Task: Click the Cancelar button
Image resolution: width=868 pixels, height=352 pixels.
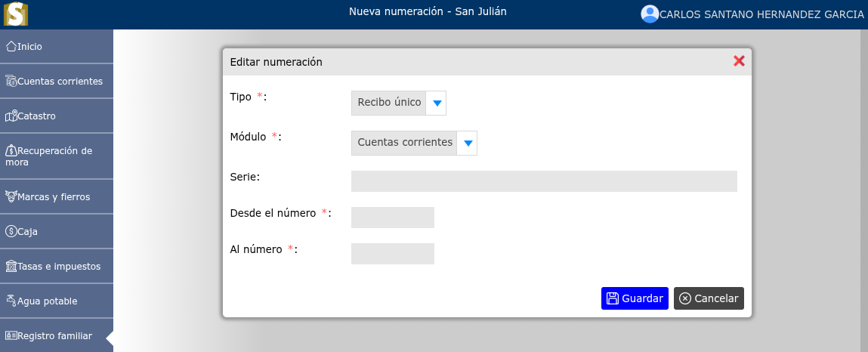Action: point(709,298)
